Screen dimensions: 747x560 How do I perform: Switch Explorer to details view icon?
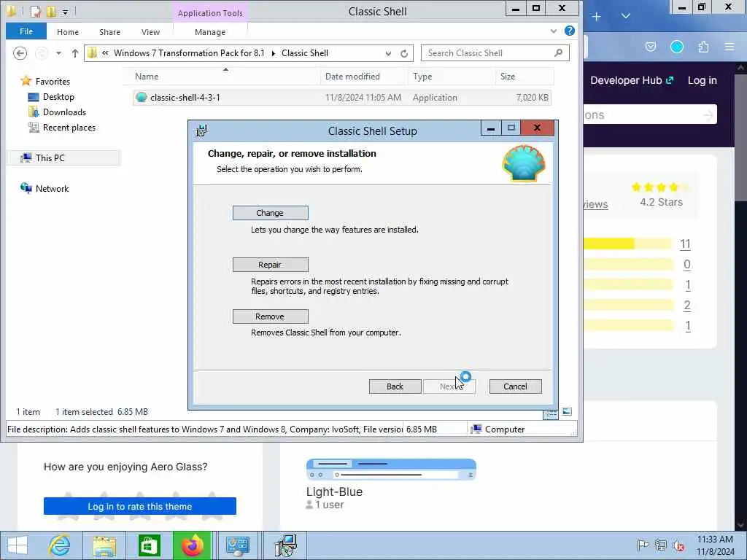[551, 414]
